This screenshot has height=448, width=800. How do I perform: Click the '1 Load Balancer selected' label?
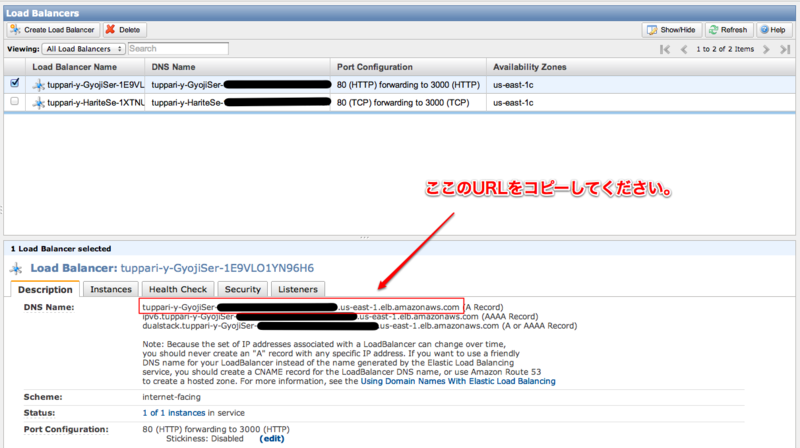coord(61,249)
